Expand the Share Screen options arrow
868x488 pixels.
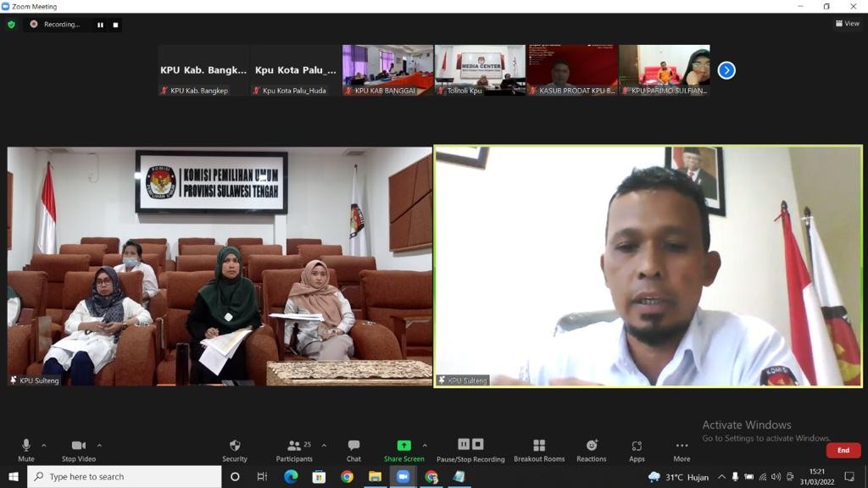click(425, 445)
